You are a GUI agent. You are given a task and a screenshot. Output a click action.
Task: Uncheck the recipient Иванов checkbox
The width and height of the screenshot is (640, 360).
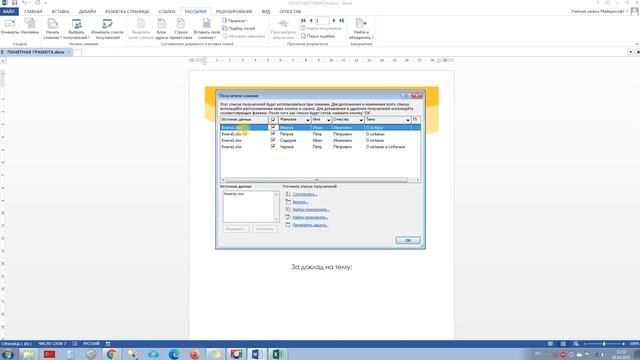tap(273, 127)
